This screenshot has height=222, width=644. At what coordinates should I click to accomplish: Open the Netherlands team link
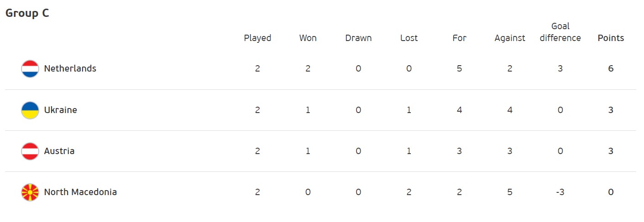pyautogui.click(x=70, y=69)
